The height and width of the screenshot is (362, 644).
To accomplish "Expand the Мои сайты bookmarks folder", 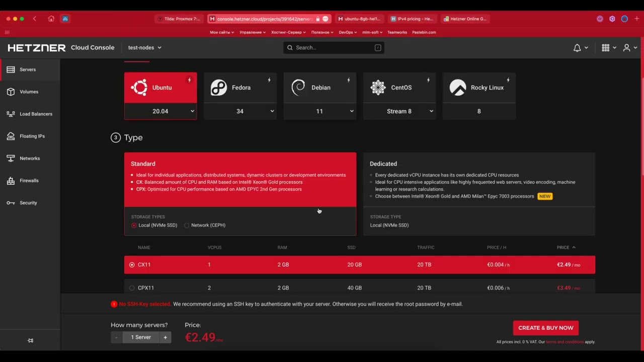I will [x=222, y=32].
